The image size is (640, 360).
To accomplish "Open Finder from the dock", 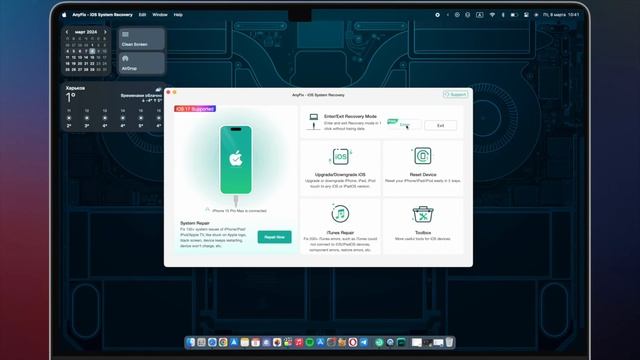I will 190,342.
